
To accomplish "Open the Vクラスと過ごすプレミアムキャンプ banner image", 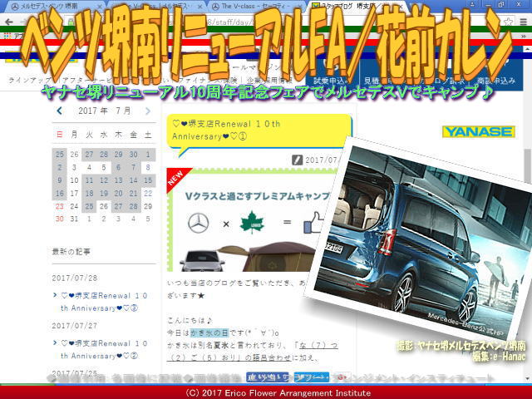I will [253, 220].
